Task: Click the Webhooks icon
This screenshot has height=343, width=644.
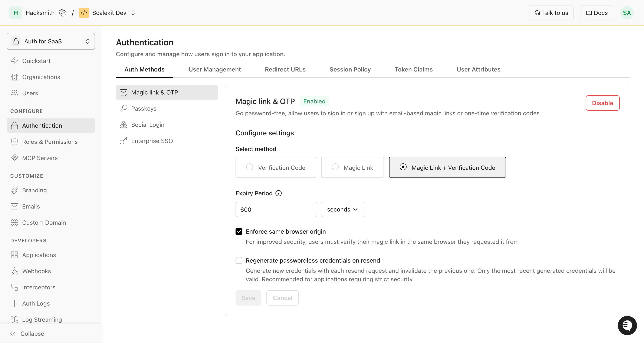Action: point(14,271)
